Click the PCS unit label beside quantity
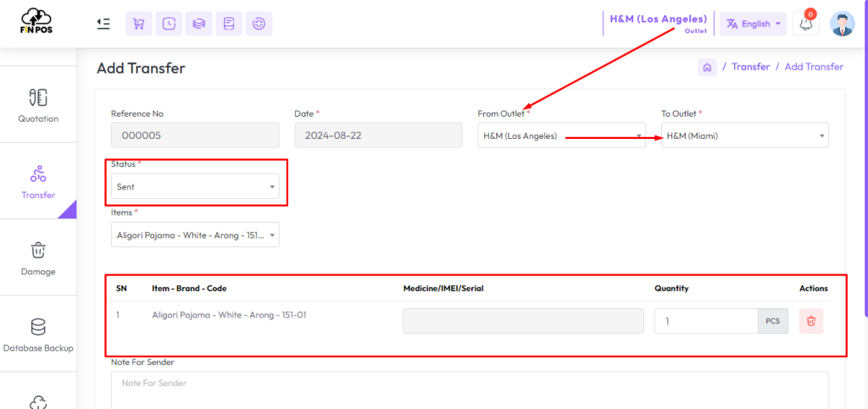Viewport: 868px width, 409px height. pos(773,321)
